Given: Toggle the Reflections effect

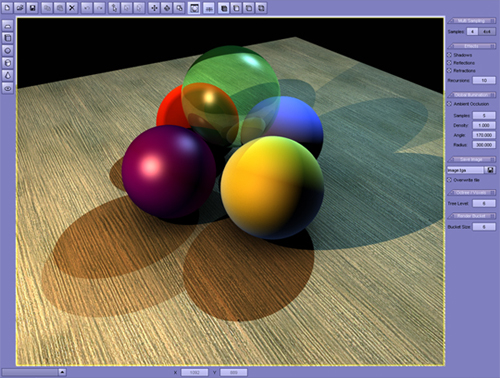Looking at the screenshot, I should [449, 63].
